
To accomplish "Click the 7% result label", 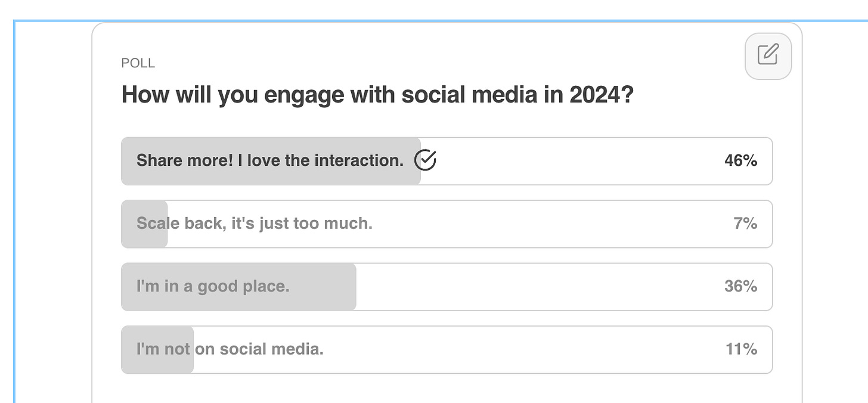I will coord(745,224).
